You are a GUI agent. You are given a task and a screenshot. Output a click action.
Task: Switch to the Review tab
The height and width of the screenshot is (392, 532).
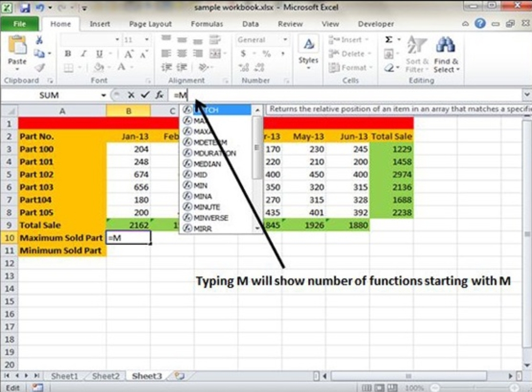pyautogui.click(x=290, y=24)
